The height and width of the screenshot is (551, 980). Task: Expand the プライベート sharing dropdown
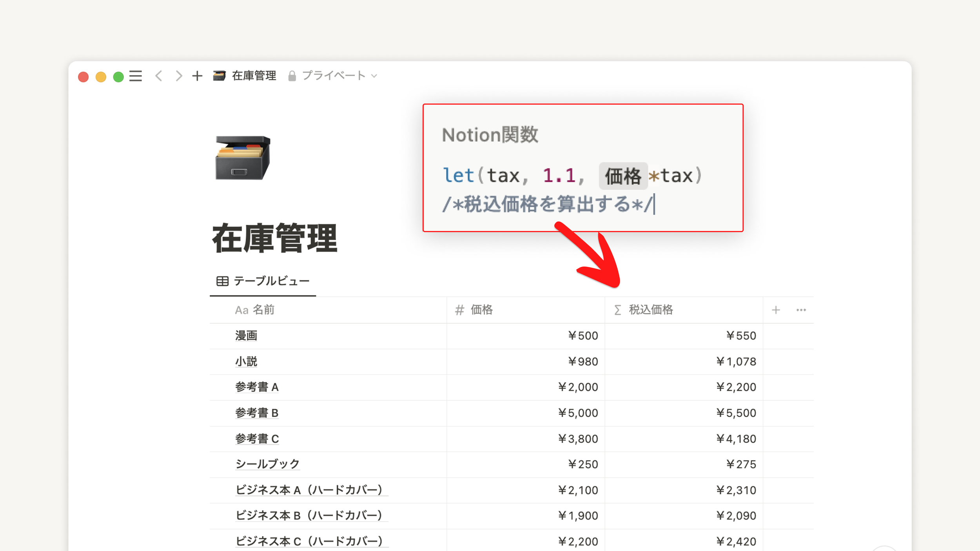pyautogui.click(x=374, y=76)
